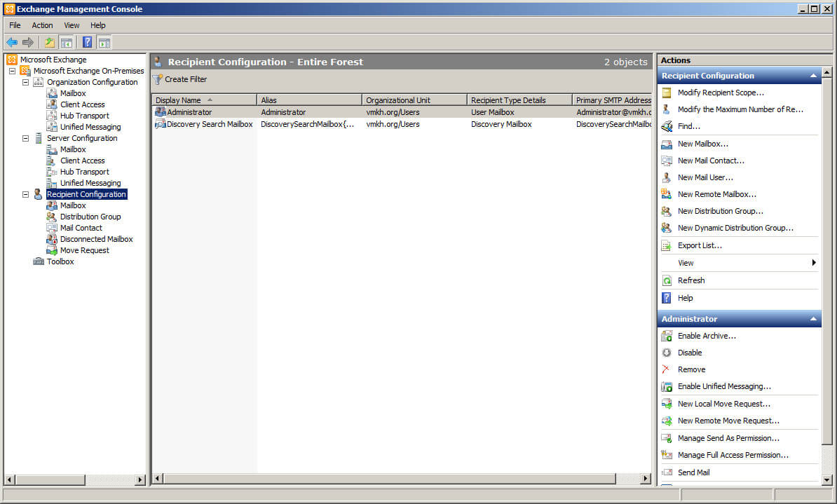This screenshot has width=837, height=504.
Task: Click the New Mail Contact action icon
Action: (666, 161)
